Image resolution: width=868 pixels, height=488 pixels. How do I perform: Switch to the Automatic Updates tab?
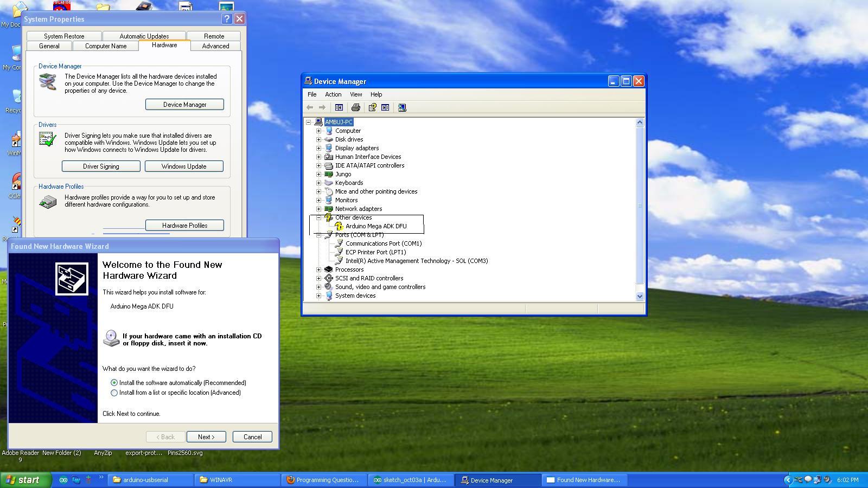[x=144, y=36]
